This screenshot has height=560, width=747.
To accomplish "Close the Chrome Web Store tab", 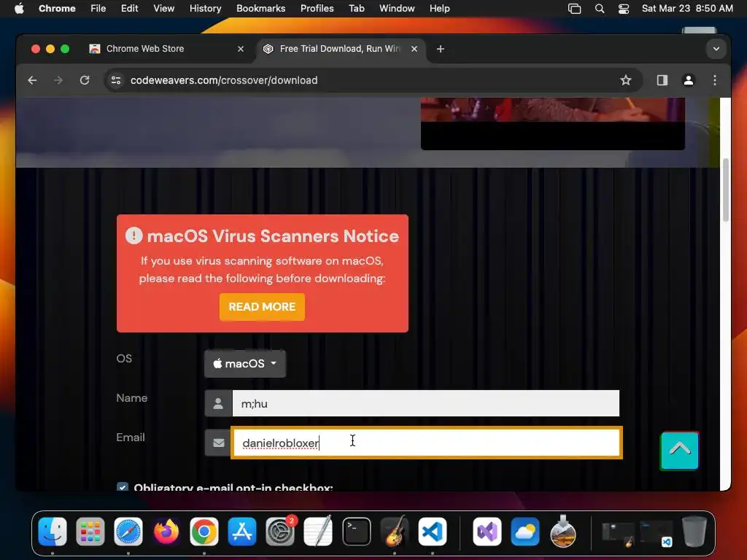I will (241, 49).
